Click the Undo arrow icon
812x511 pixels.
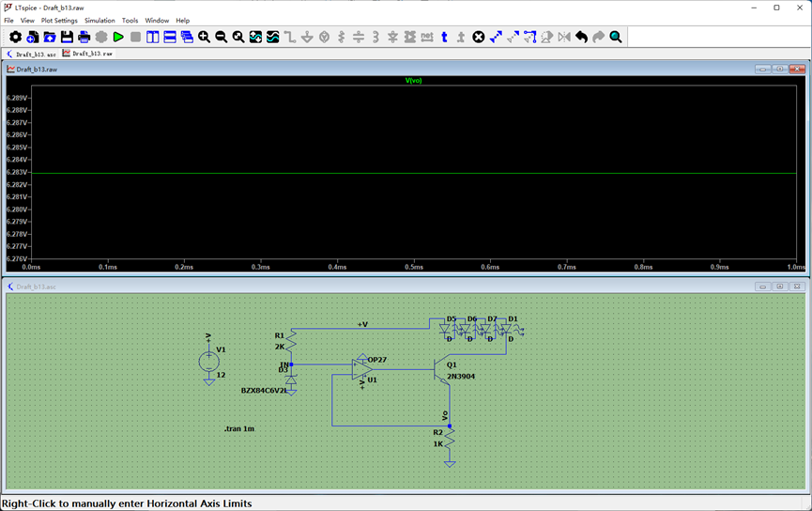pyautogui.click(x=582, y=37)
